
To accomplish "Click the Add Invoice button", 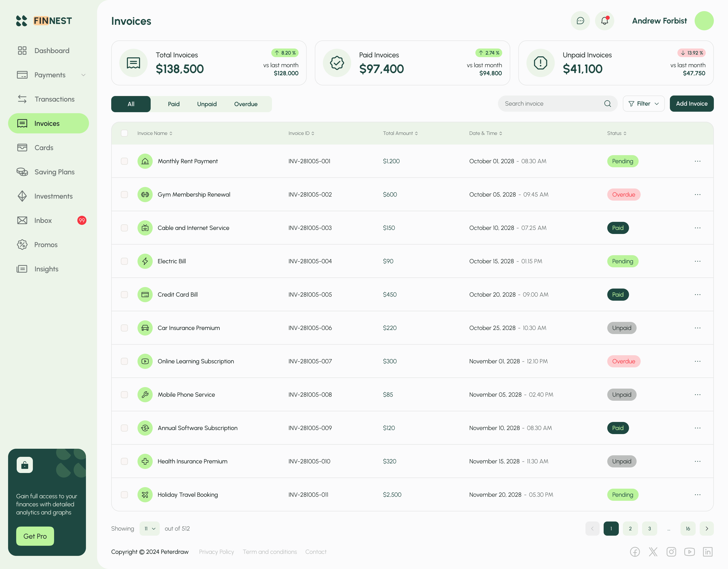I will pos(691,104).
